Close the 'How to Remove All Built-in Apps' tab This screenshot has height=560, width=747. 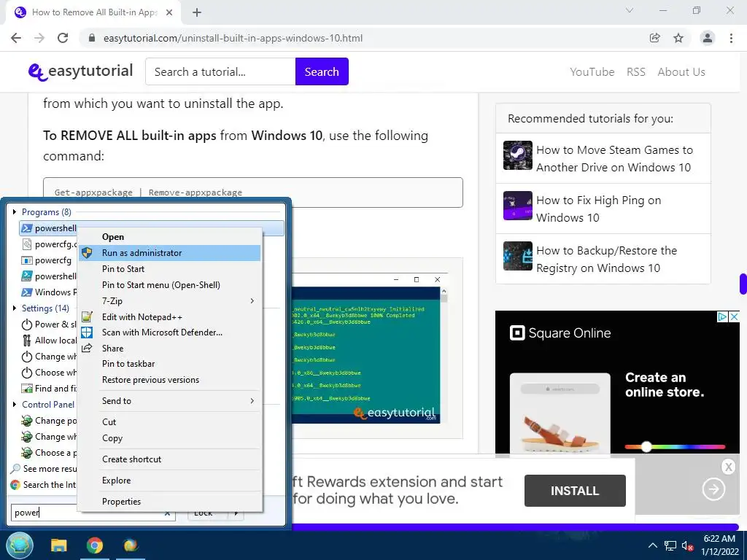(169, 12)
